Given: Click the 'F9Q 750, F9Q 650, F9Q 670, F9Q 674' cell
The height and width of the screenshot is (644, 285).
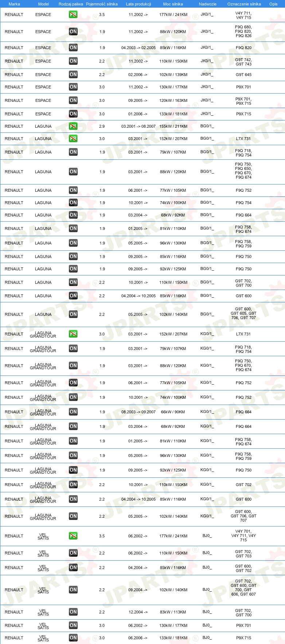Looking at the screenshot, I should 243,171.
